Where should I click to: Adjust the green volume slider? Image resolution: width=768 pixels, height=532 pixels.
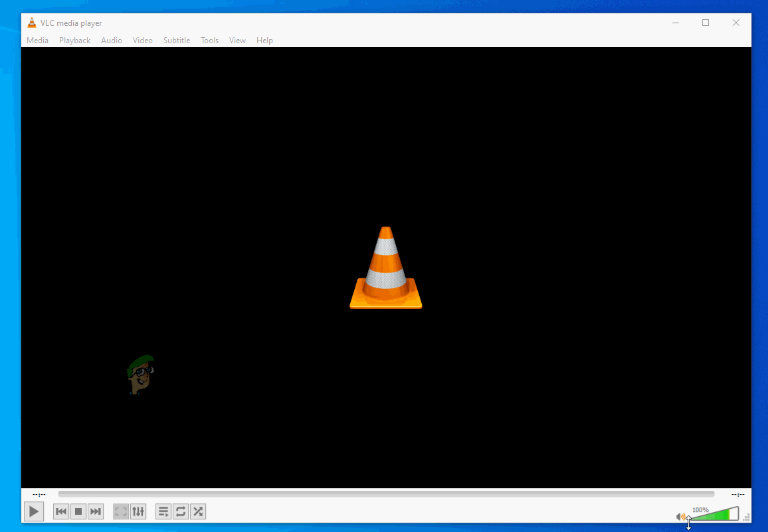click(714, 514)
